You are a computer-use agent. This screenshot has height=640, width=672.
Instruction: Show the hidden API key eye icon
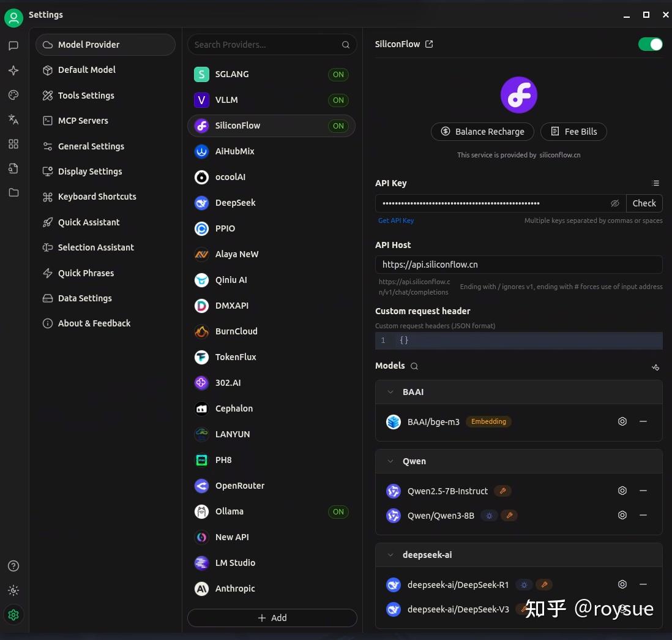point(614,203)
